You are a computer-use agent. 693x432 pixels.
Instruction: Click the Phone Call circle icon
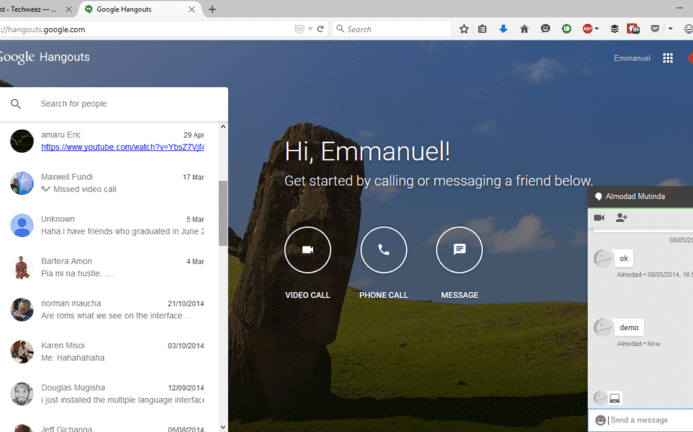coord(384,250)
